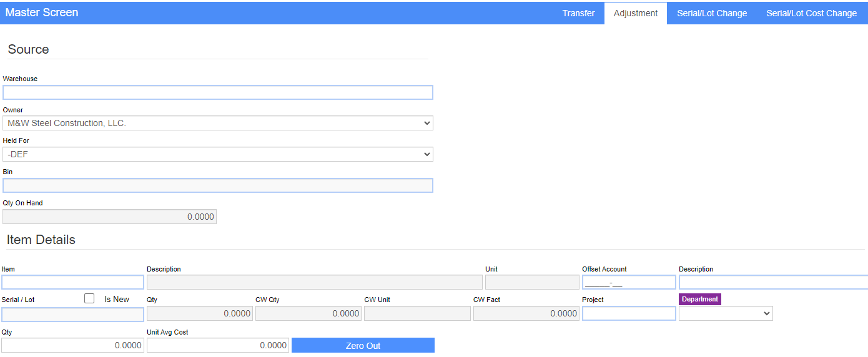Click the Unit field
The height and width of the screenshot is (357, 868).
532,282
